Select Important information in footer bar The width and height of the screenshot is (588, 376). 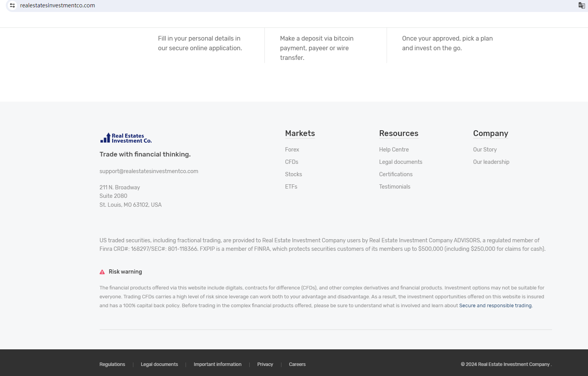(x=217, y=364)
